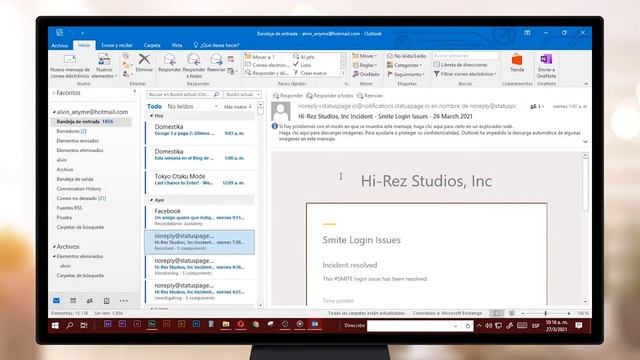Select Correo electrónico quick step
640x360 pixels.
[x=267, y=65]
